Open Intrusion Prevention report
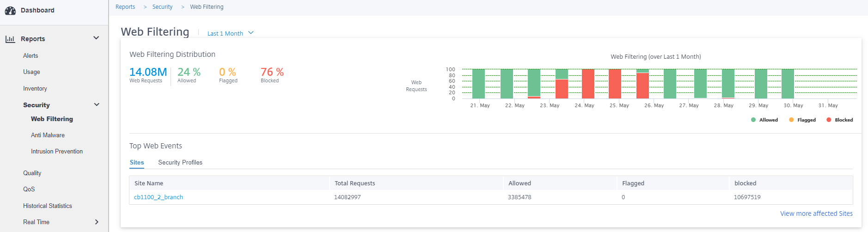The image size is (868, 232). (57, 151)
